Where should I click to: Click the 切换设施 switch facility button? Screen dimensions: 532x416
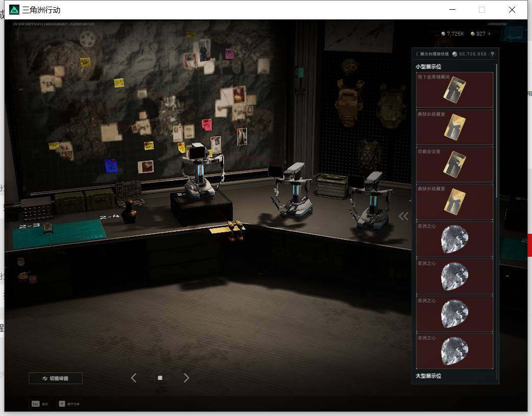[x=56, y=378]
